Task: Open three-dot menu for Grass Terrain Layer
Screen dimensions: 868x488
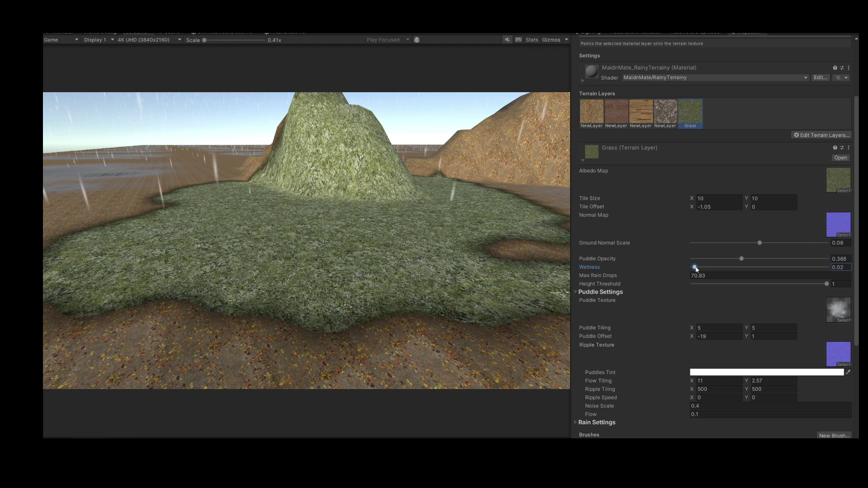Action: (849, 148)
